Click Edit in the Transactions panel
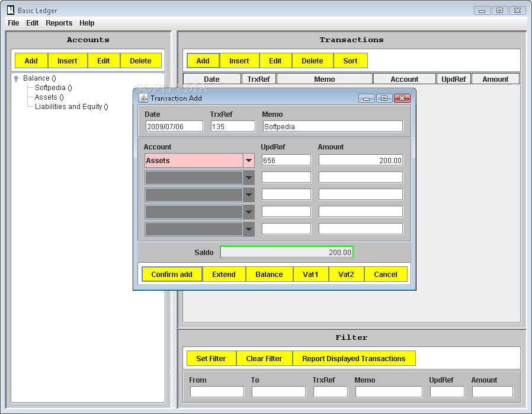 pyautogui.click(x=275, y=60)
